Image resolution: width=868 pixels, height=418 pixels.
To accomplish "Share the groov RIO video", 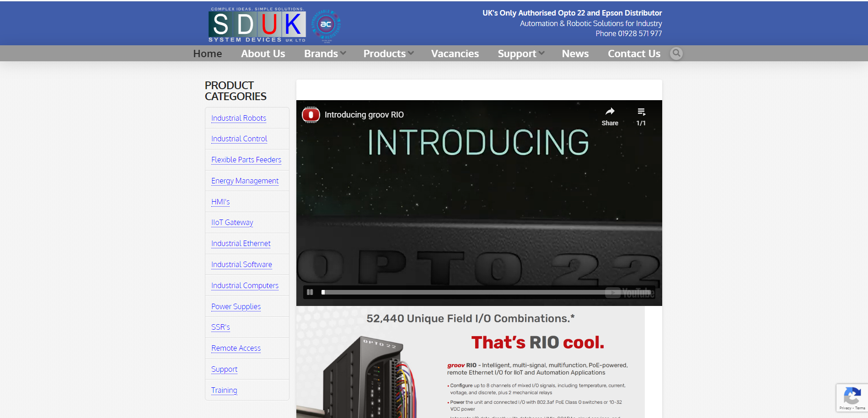I will coord(610,116).
